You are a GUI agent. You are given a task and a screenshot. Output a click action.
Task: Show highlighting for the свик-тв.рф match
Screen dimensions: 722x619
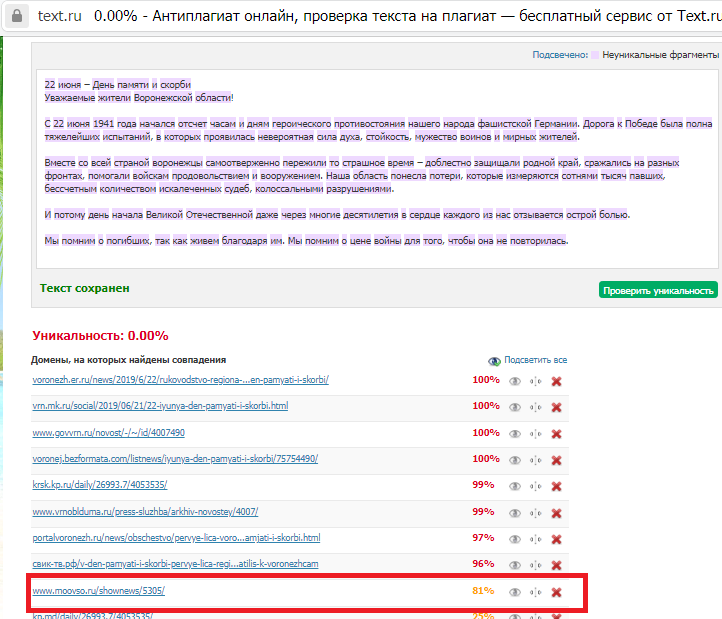[515, 565]
